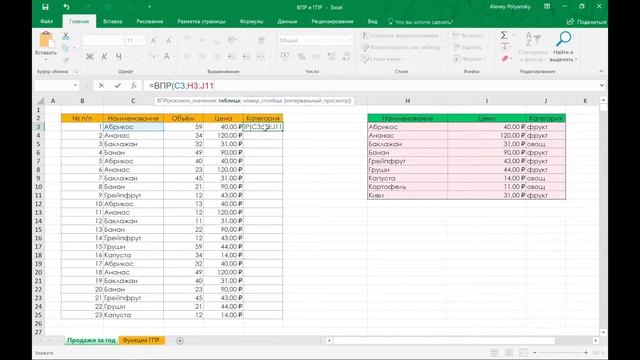Apply font color with the A icon

167,57
